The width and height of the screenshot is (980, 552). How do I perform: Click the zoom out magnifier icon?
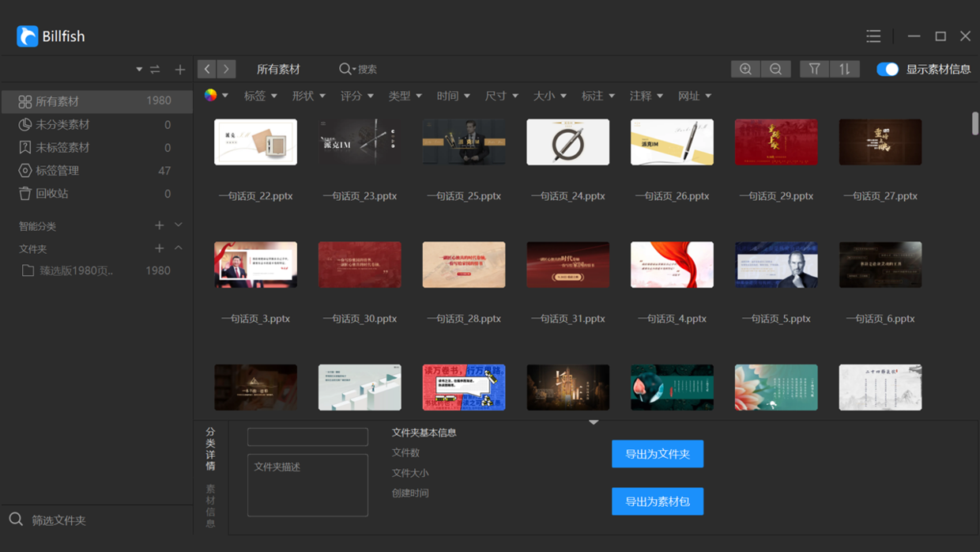click(x=775, y=69)
